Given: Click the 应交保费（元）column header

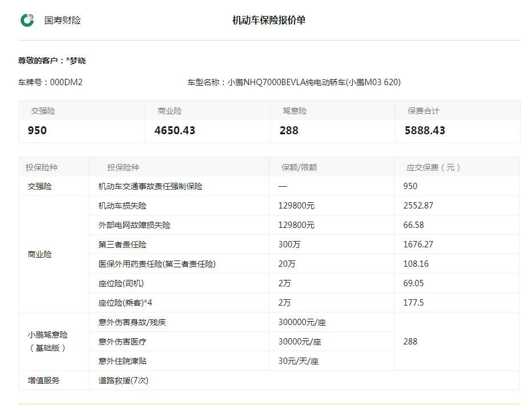Looking at the screenshot, I should [433, 167].
